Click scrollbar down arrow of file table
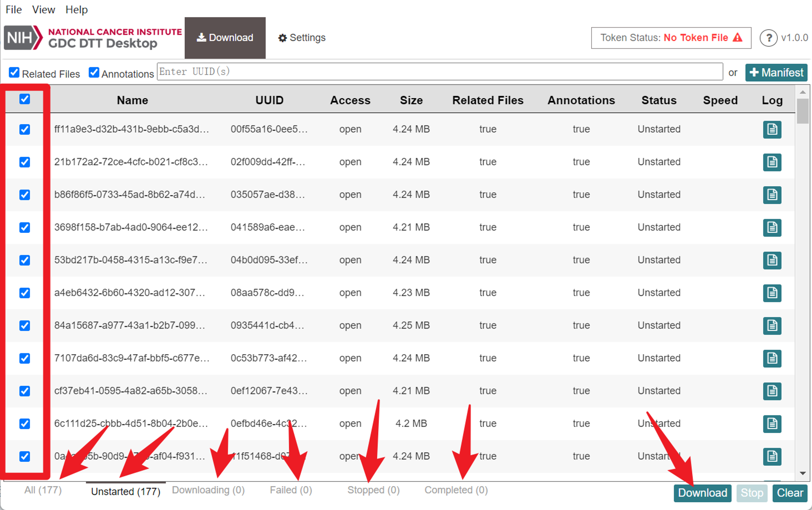This screenshot has height=510, width=812. [803, 473]
